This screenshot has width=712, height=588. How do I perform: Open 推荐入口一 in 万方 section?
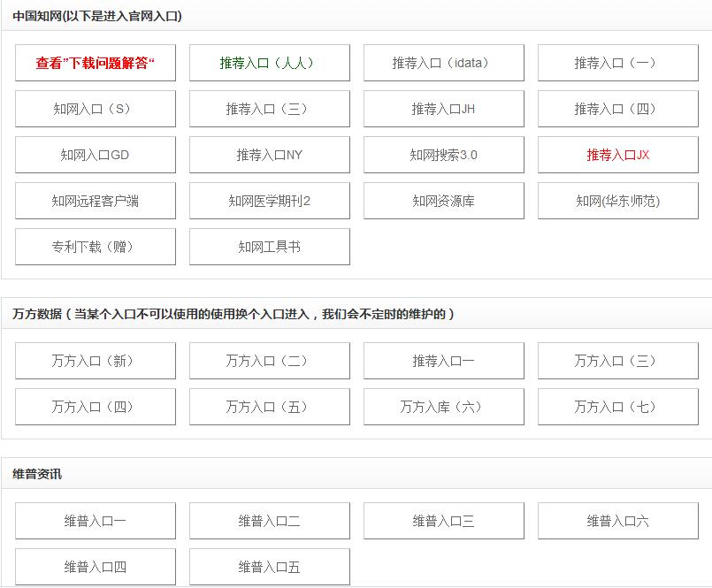[x=444, y=361]
